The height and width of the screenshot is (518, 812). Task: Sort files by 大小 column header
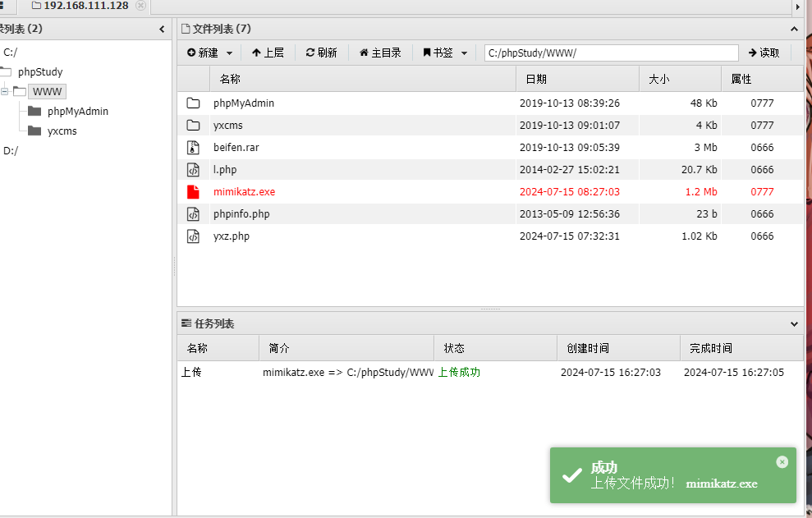coord(680,80)
